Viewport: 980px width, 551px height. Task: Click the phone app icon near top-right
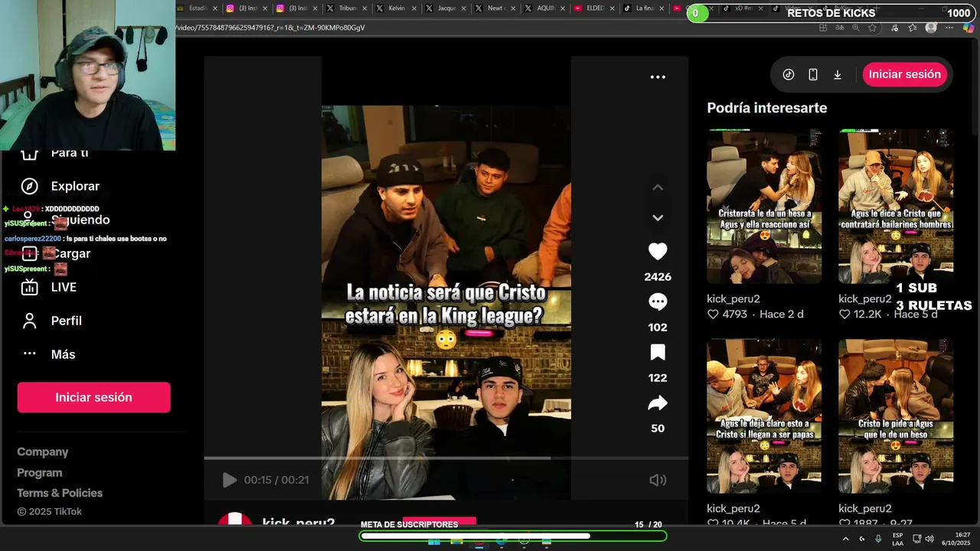click(x=813, y=74)
